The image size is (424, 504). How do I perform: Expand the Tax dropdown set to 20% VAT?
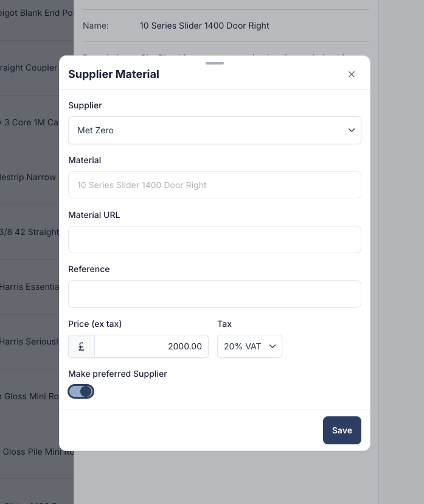click(249, 346)
